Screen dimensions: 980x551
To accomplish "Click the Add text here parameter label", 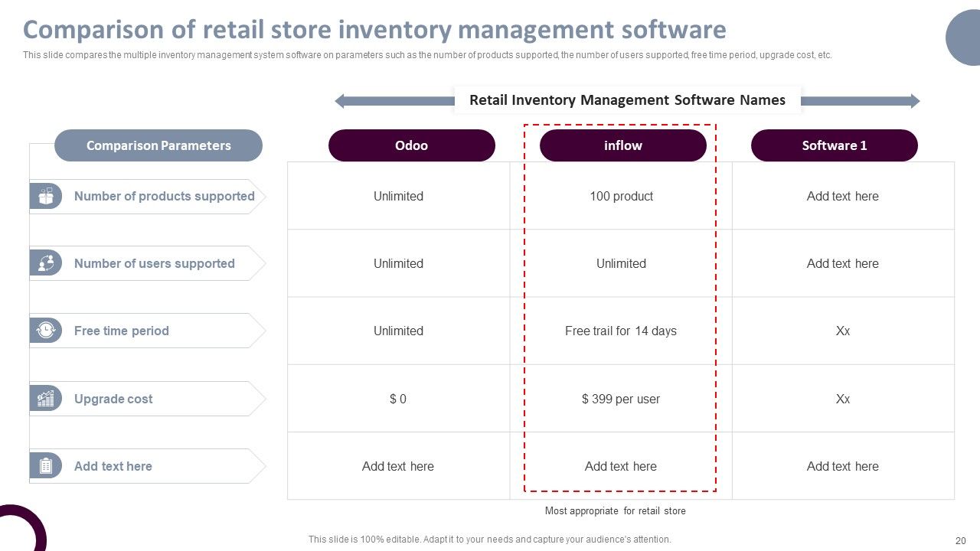I will (x=113, y=466).
